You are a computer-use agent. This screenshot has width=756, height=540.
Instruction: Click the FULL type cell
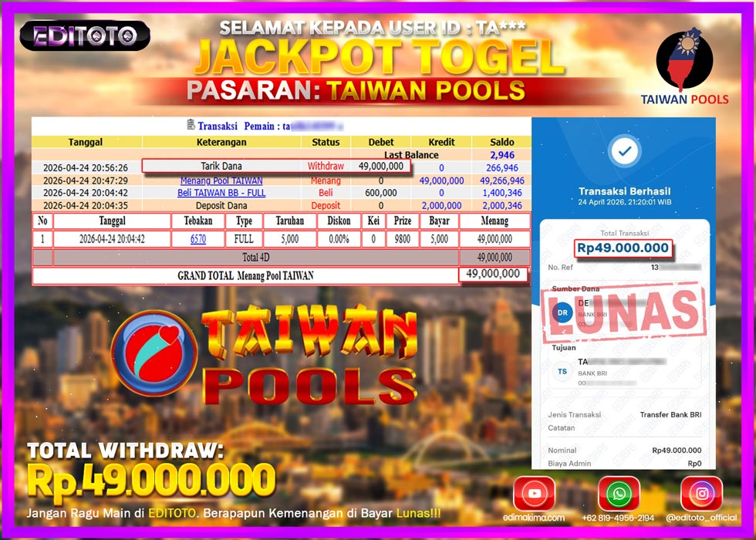[244, 239]
